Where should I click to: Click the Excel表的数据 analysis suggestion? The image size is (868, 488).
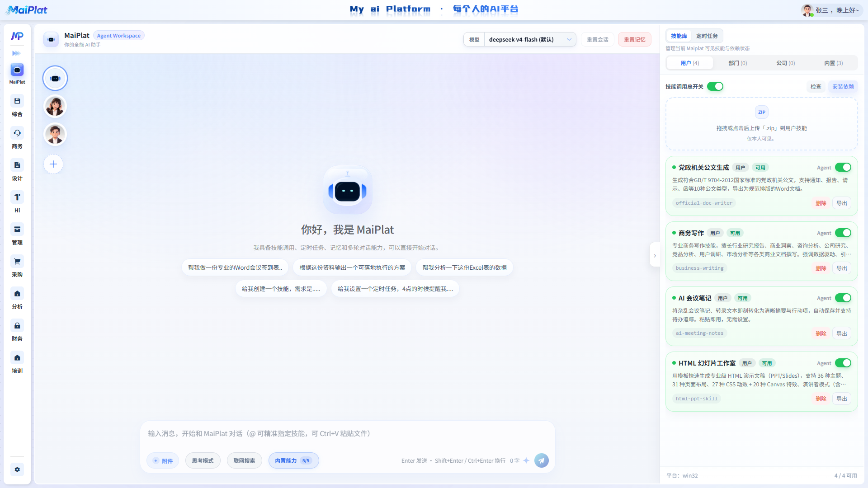click(464, 267)
